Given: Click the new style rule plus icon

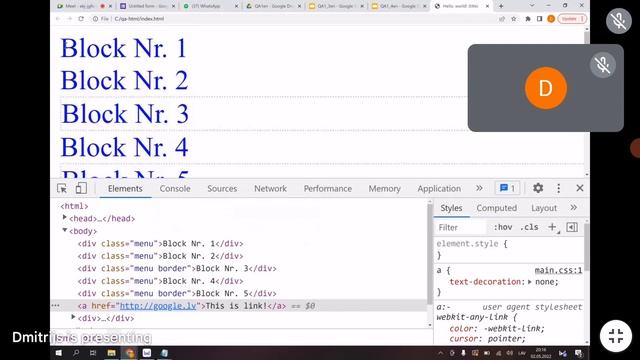Looking at the screenshot, I should (x=552, y=227).
